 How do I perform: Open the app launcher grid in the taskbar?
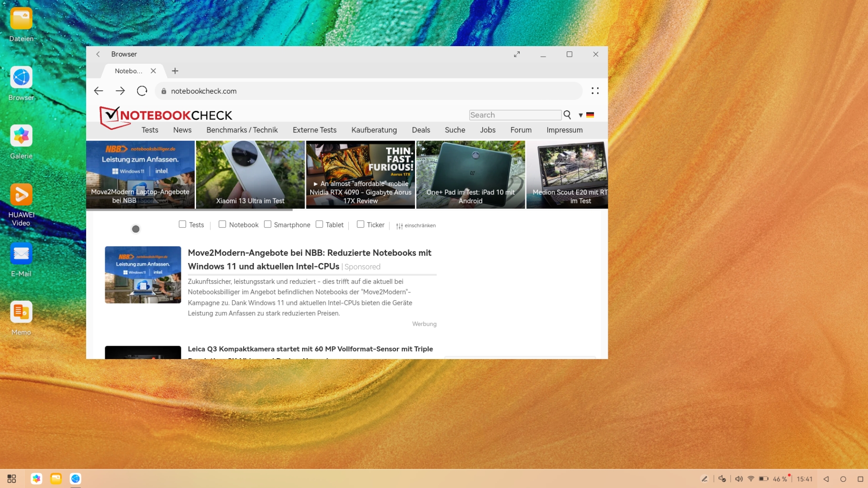point(12,478)
